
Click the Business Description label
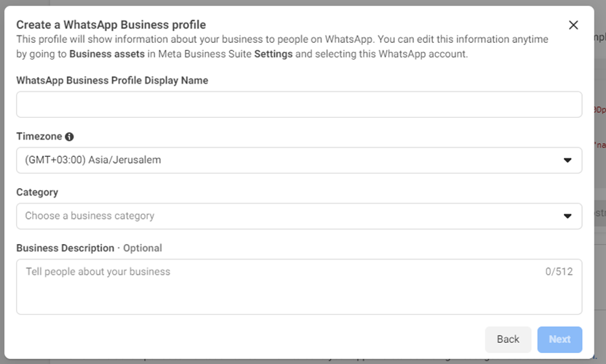tap(65, 248)
